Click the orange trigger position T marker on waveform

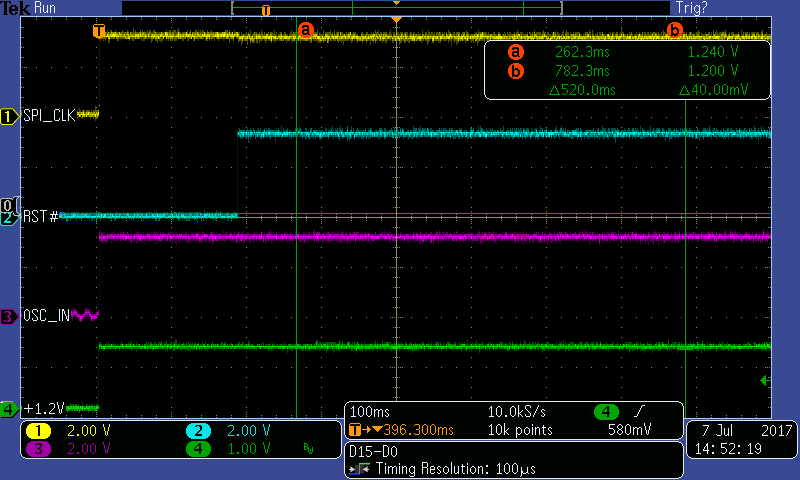coord(98,31)
